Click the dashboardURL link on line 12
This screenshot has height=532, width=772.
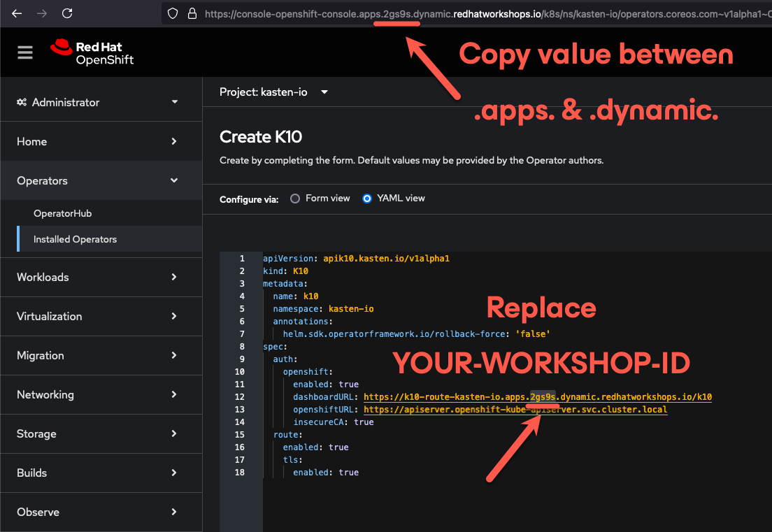click(x=538, y=396)
